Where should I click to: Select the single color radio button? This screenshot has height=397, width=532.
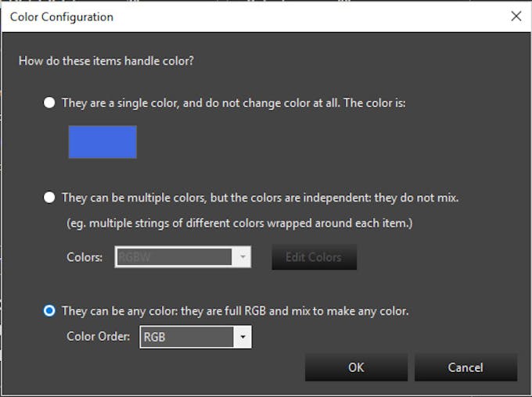click(50, 103)
